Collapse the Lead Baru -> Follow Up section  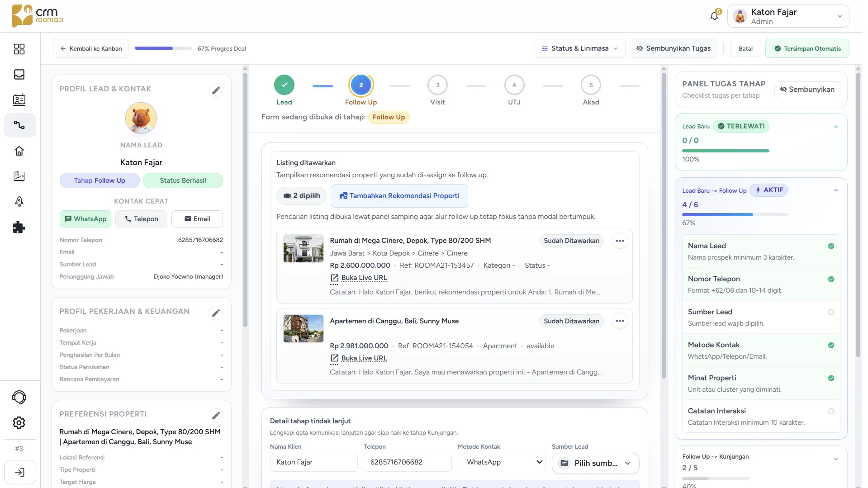(x=836, y=190)
